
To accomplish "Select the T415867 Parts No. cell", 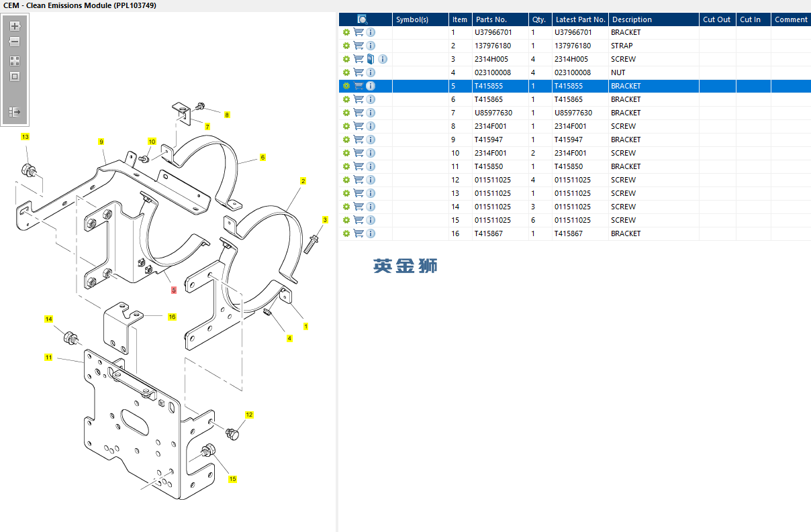I will [x=489, y=233].
